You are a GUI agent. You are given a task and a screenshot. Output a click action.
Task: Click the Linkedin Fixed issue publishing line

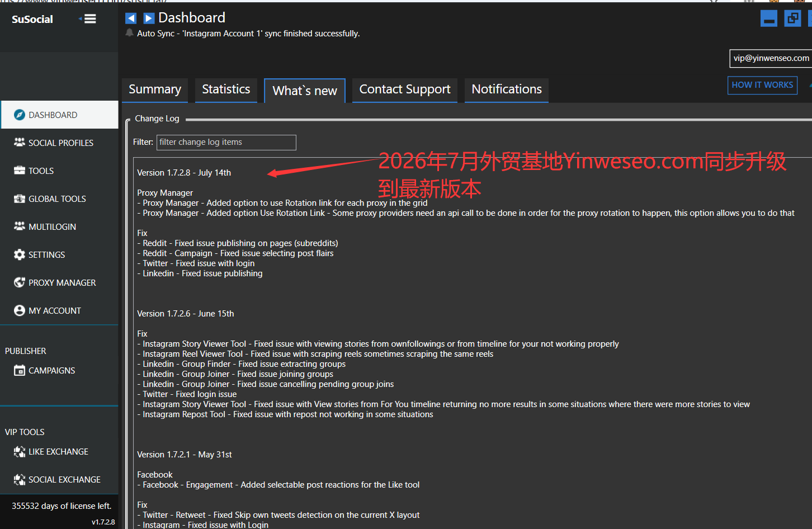[x=200, y=273]
